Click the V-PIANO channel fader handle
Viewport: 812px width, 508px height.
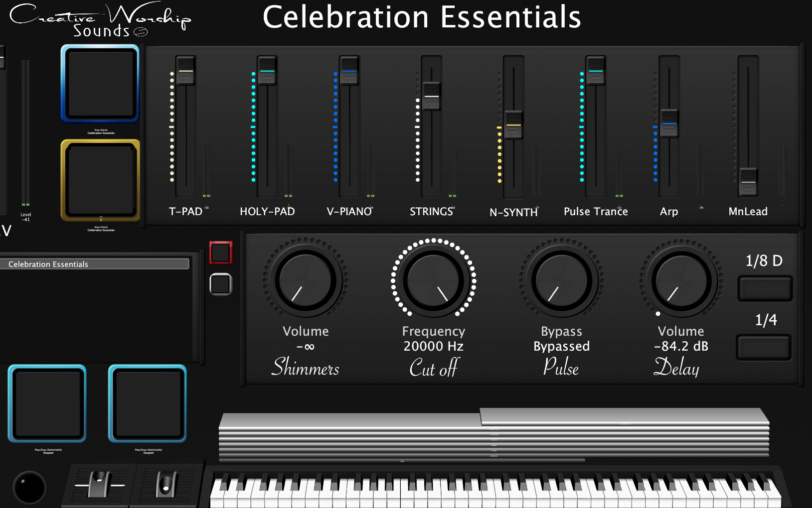[349, 71]
